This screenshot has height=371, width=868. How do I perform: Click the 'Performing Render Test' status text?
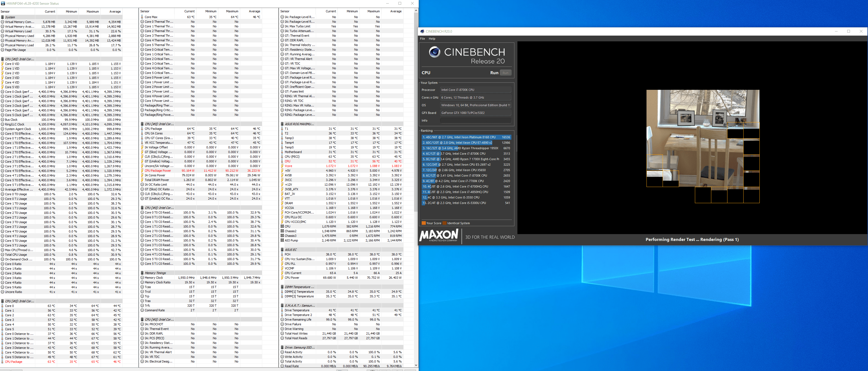[x=692, y=240]
